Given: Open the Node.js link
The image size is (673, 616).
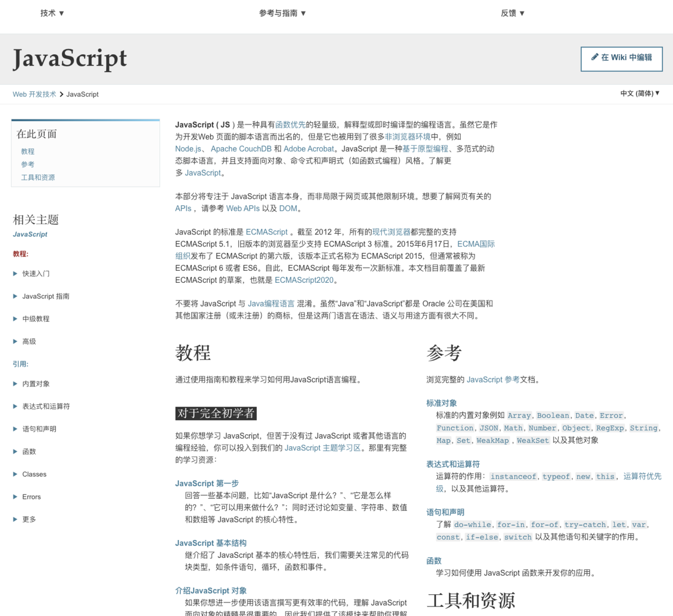Looking at the screenshot, I should pos(187,148).
